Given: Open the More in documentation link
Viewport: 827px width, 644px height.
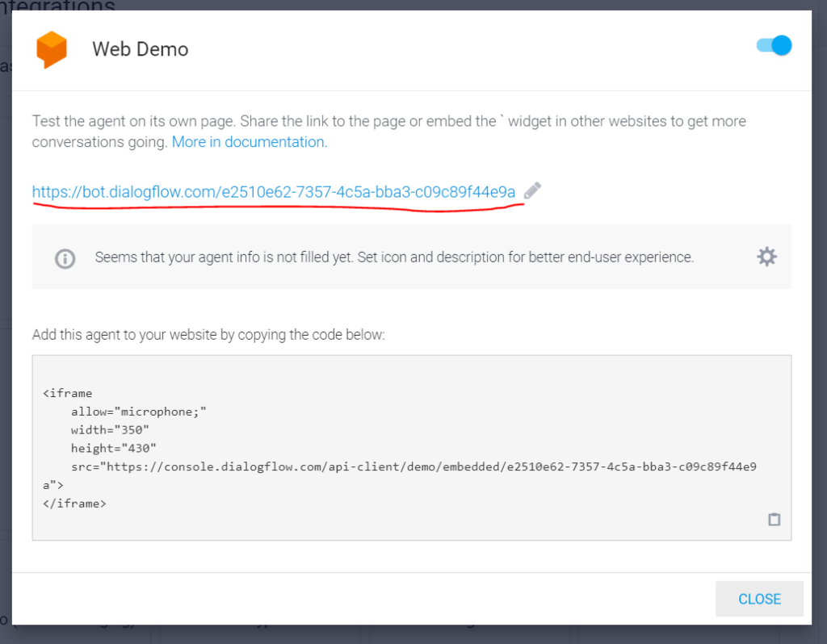Looking at the screenshot, I should [250, 142].
